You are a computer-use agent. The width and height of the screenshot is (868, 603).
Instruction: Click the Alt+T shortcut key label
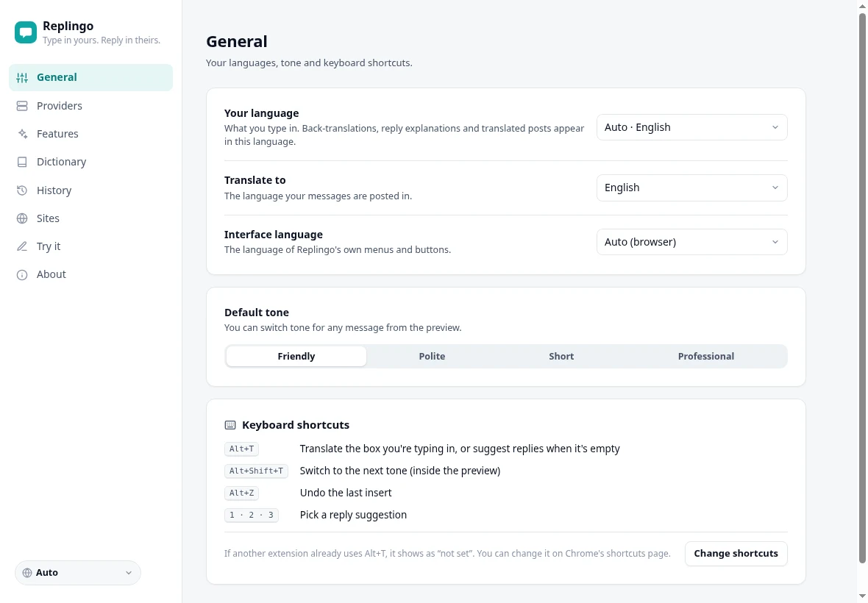click(241, 449)
